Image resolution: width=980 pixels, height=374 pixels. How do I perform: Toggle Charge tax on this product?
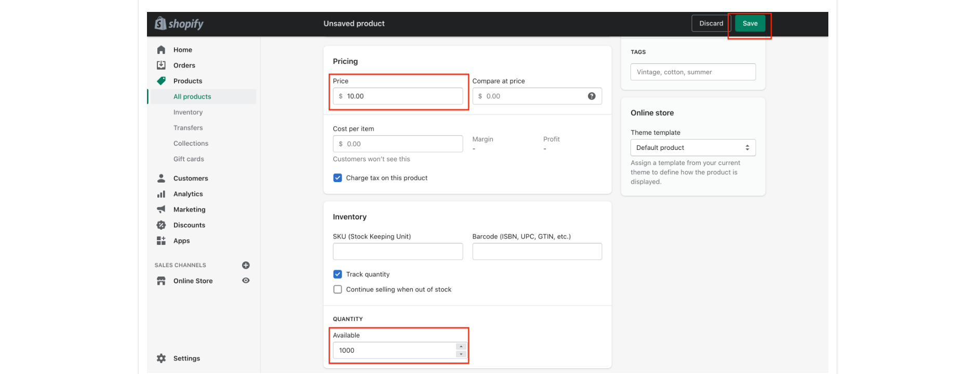tap(338, 178)
